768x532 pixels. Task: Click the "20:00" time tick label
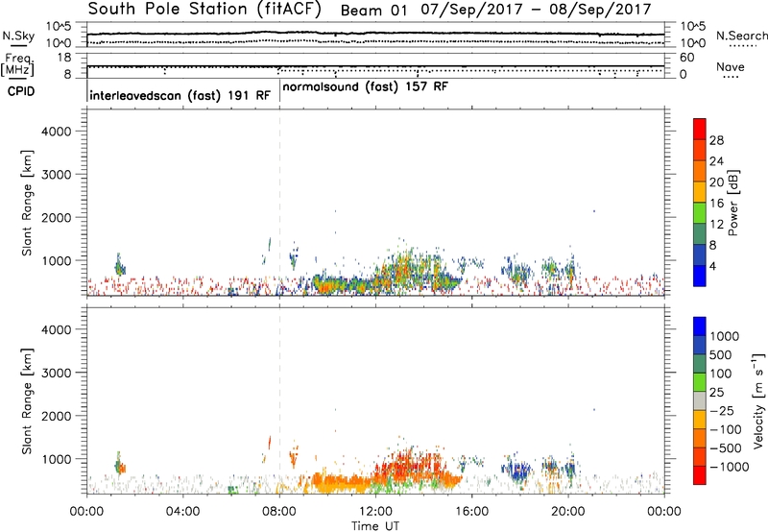(567, 512)
